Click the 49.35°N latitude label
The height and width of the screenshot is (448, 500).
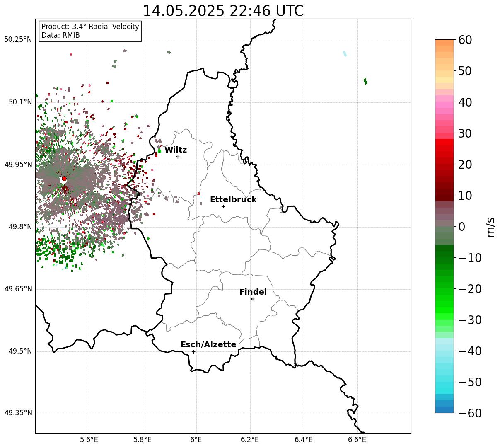click(x=18, y=413)
